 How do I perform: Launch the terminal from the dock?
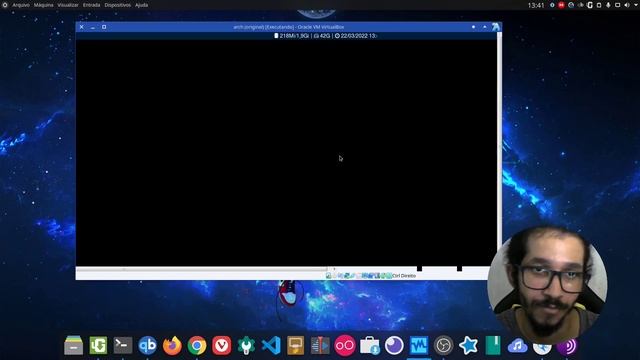pos(123,345)
